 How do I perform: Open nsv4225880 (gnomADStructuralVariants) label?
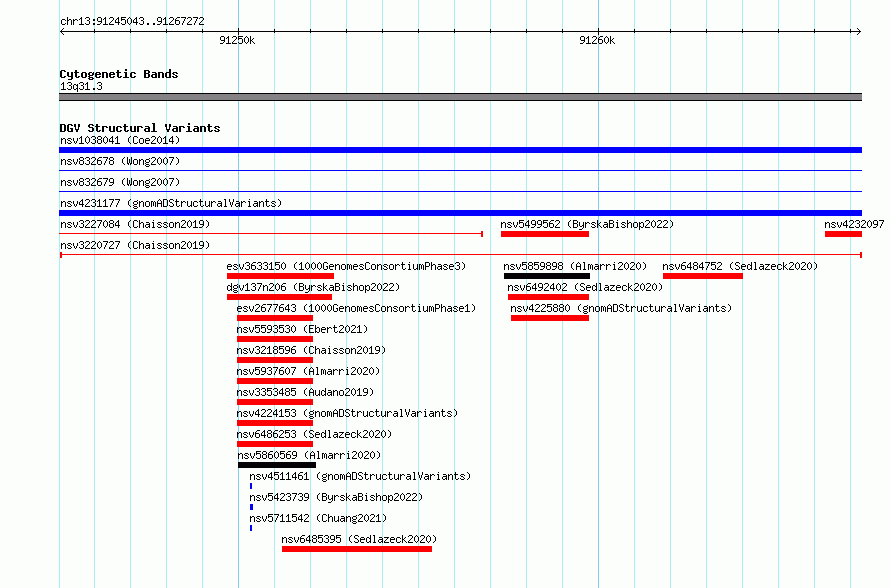pyautogui.click(x=621, y=308)
